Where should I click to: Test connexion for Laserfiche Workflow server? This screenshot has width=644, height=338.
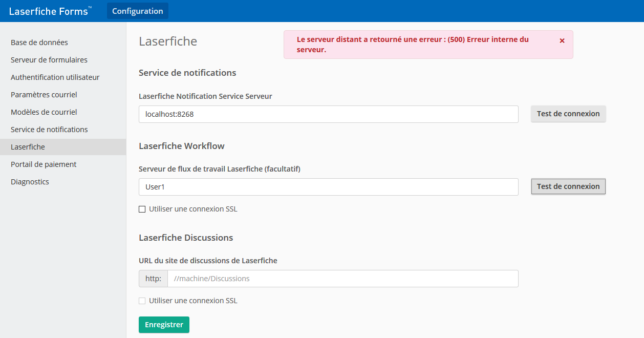point(568,186)
